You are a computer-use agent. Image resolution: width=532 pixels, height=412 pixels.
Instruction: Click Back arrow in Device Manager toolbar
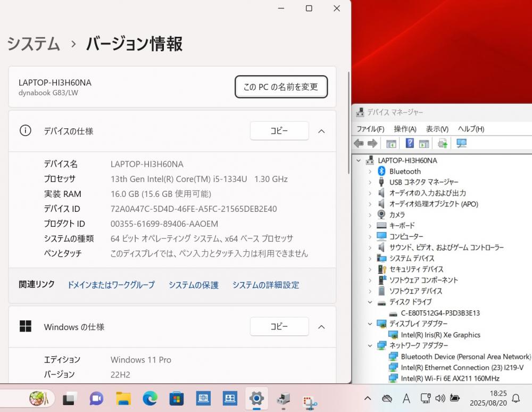[359, 144]
